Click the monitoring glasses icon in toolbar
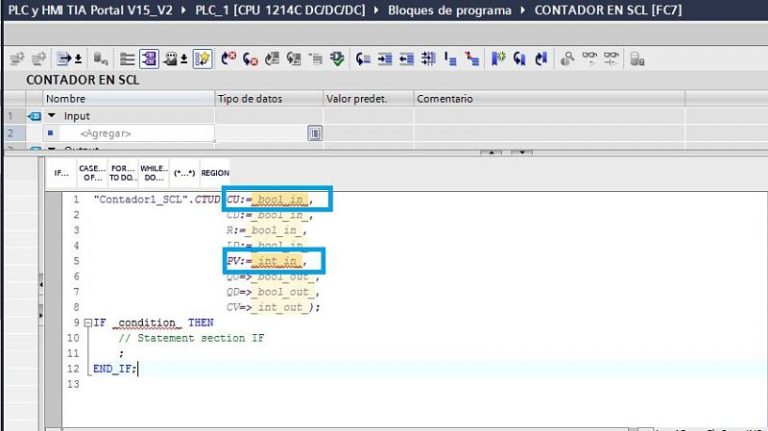 [590, 59]
